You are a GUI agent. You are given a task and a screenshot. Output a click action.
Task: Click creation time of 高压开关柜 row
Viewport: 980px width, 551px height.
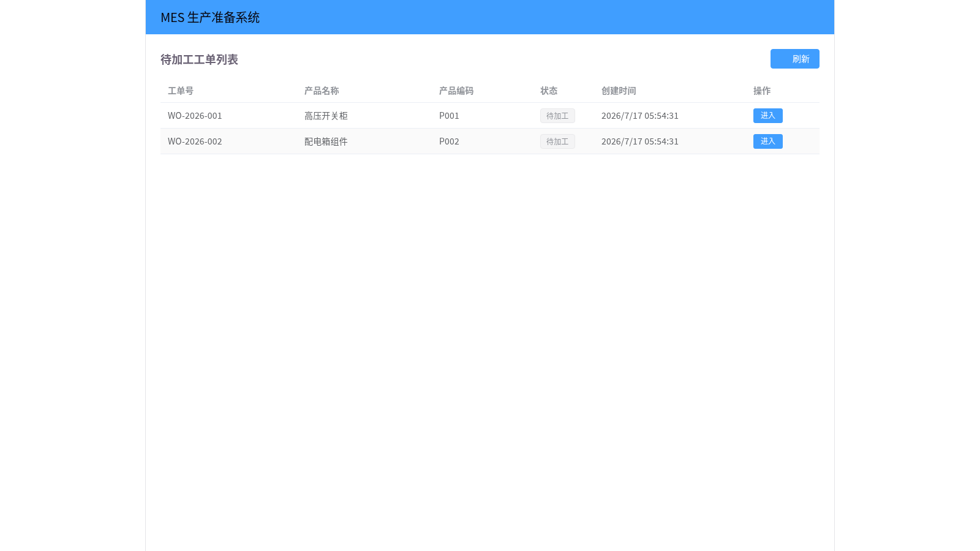coord(640,116)
